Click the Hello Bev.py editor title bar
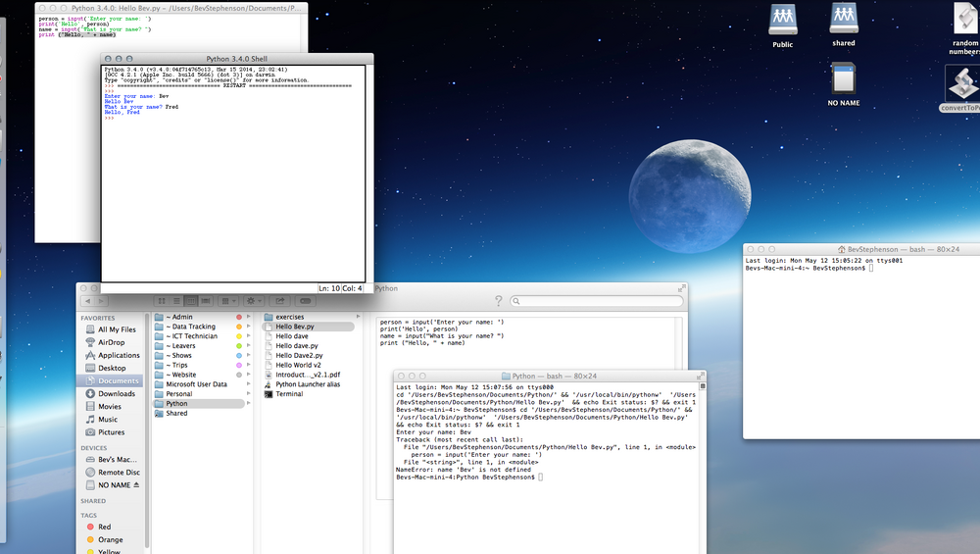This screenshot has width=980, height=554. 171,8
